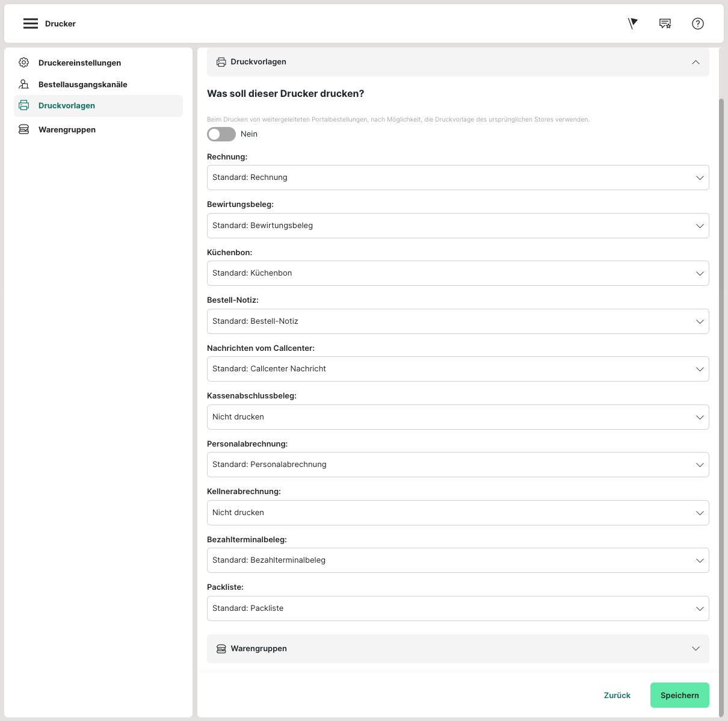Click the Zurück link
This screenshot has height=721, width=728.
tap(617, 695)
